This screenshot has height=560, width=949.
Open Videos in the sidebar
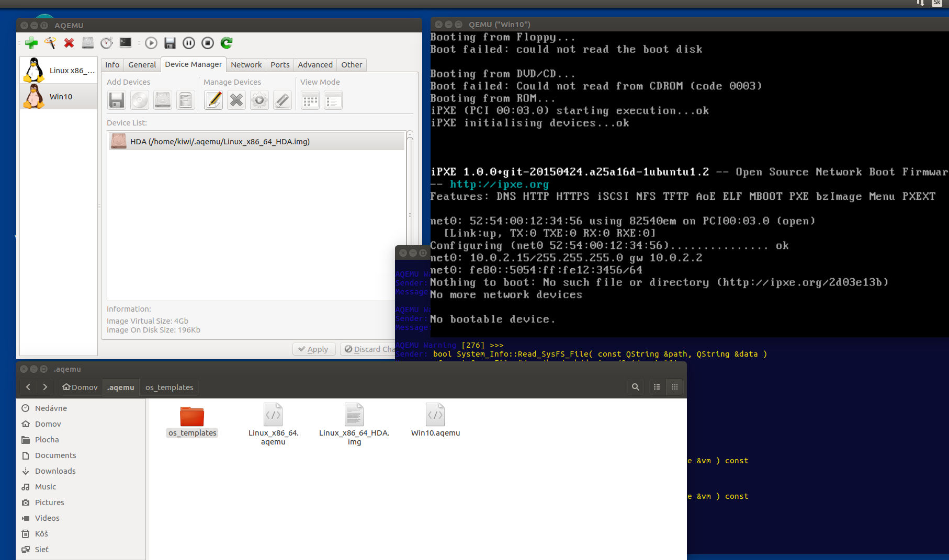(81, 518)
